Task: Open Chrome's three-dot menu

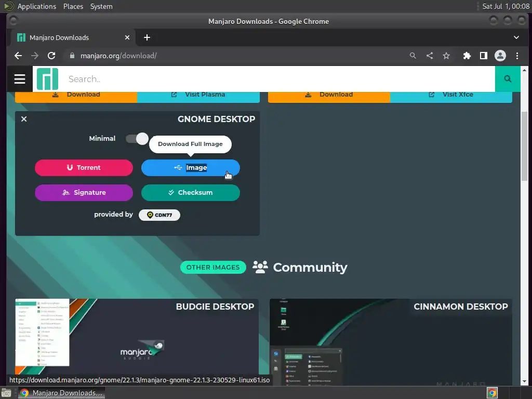Action: pyautogui.click(x=517, y=56)
